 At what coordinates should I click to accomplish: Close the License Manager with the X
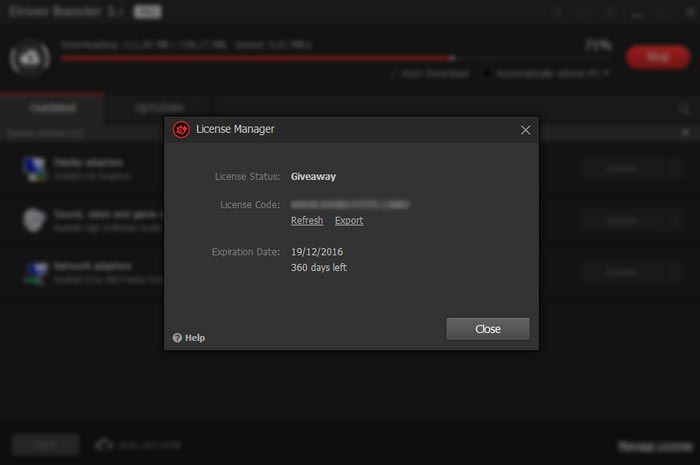pyautogui.click(x=526, y=130)
